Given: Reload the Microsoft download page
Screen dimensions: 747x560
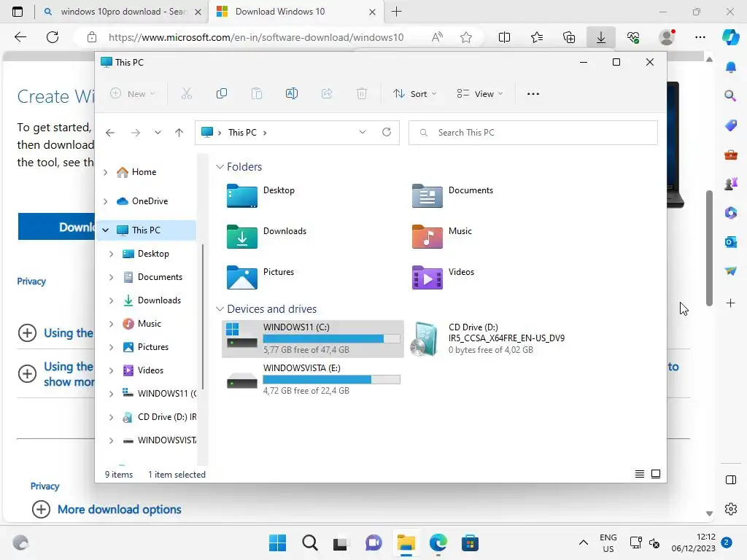Looking at the screenshot, I should click(x=53, y=37).
